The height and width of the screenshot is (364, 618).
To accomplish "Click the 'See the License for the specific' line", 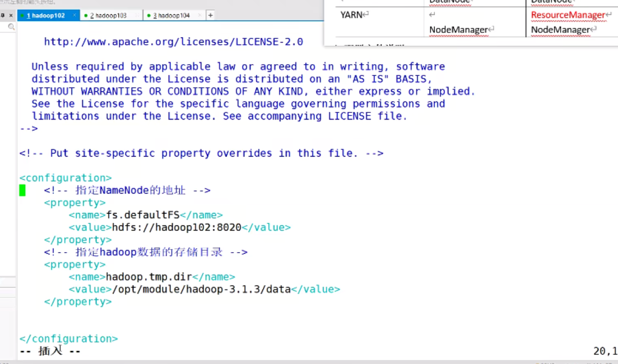I will (238, 104).
